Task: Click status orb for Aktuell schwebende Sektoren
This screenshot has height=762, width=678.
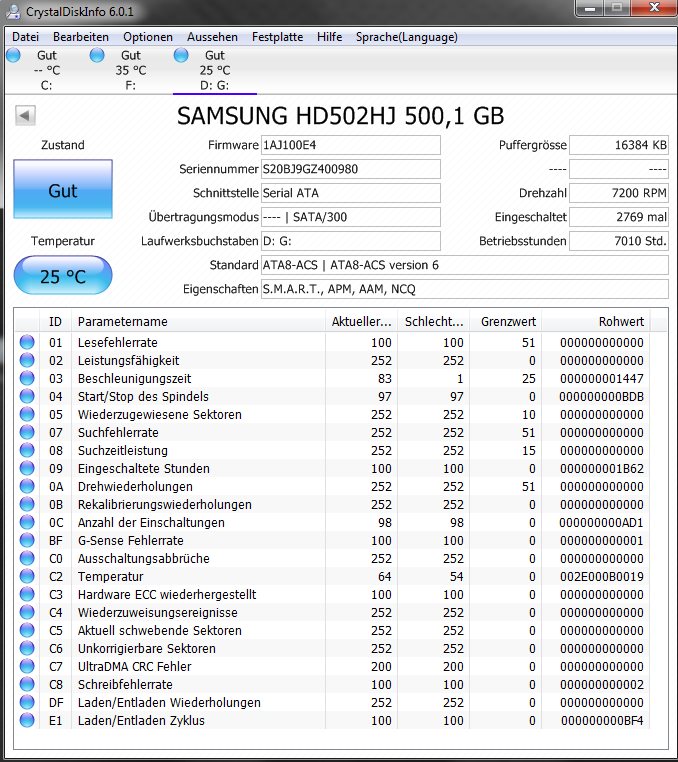Action: (27, 630)
